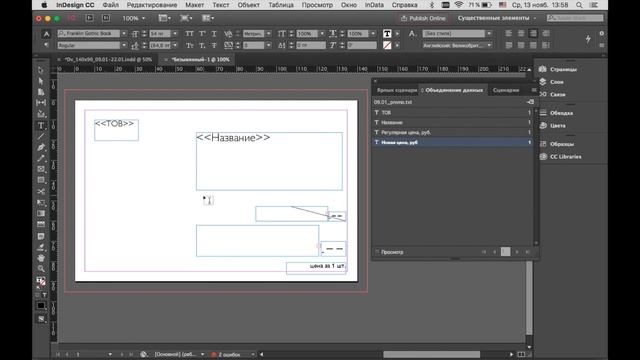Toggle Underline formatting

click(214, 33)
